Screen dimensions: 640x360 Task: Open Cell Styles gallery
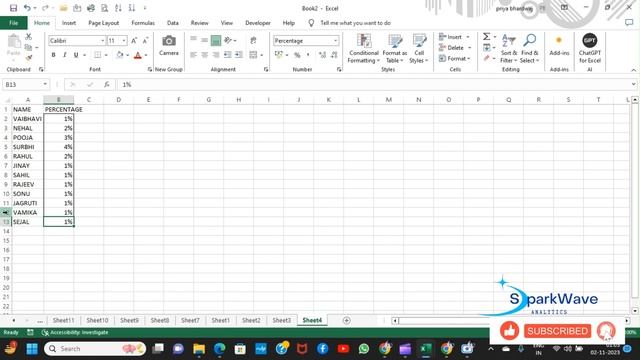click(x=419, y=49)
